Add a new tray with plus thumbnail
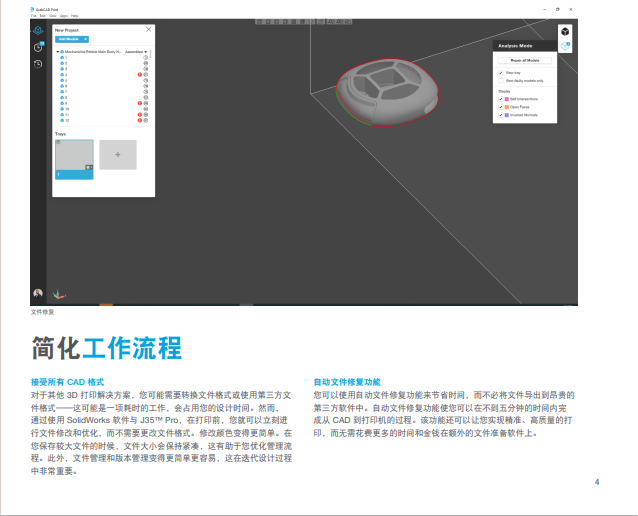This screenshot has width=638, height=516. coord(117,154)
